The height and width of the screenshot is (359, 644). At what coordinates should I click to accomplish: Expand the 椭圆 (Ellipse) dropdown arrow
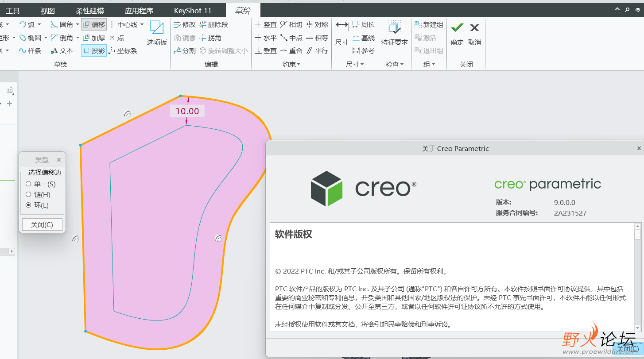point(46,38)
